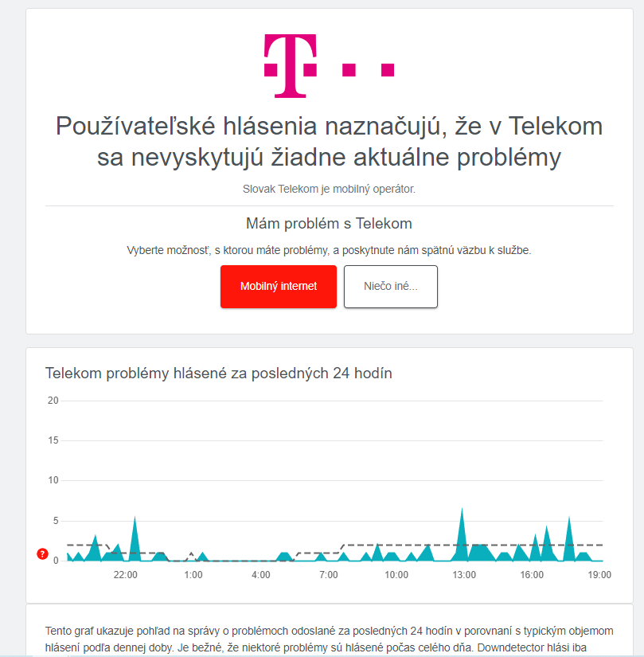Click the magenta Telekom T logo
This screenshot has height=657, width=644.
pyautogui.click(x=291, y=66)
